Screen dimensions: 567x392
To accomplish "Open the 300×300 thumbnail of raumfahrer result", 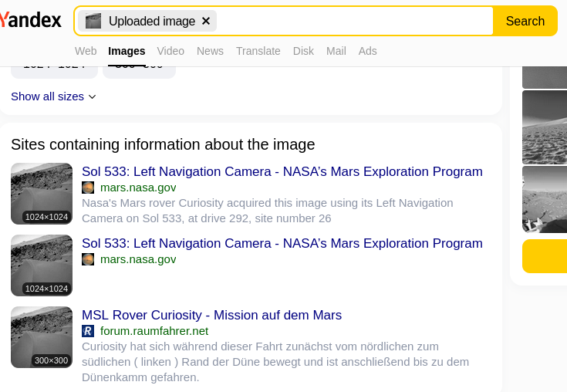I will tap(42, 337).
